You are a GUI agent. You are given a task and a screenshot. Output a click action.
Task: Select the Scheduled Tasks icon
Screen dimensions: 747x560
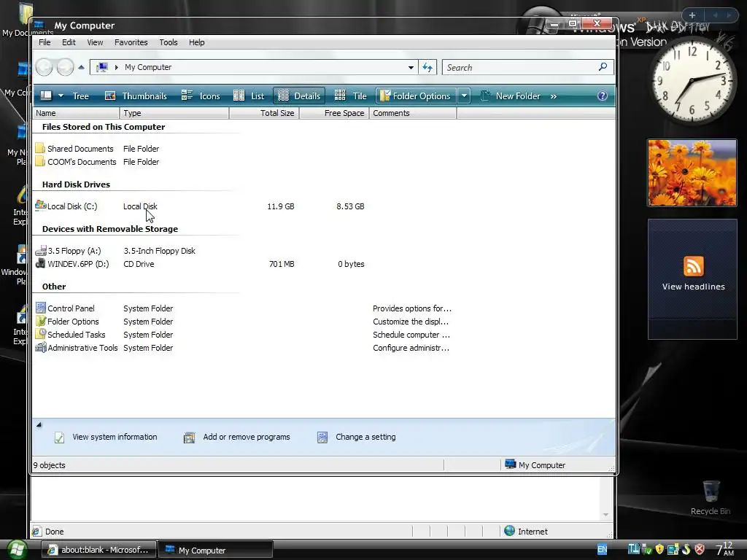(x=41, y=334)
